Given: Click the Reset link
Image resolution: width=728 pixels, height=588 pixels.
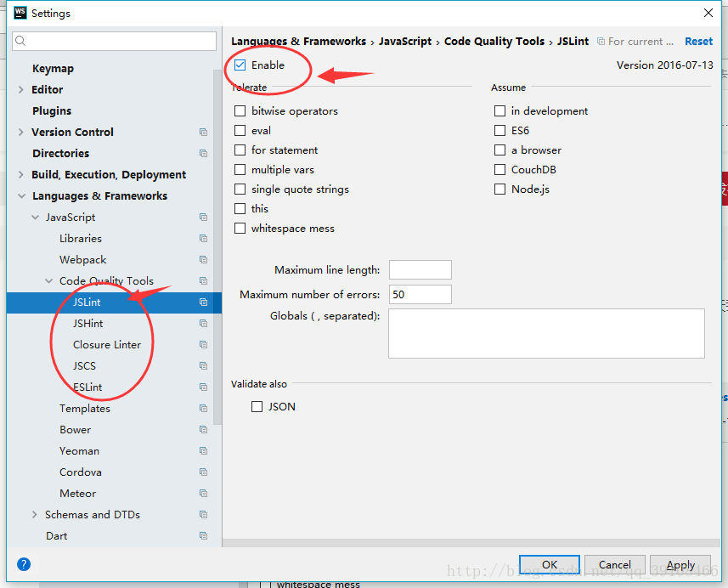Looking at the screenshot, I should pyautogui.click(x=699, y=42).
